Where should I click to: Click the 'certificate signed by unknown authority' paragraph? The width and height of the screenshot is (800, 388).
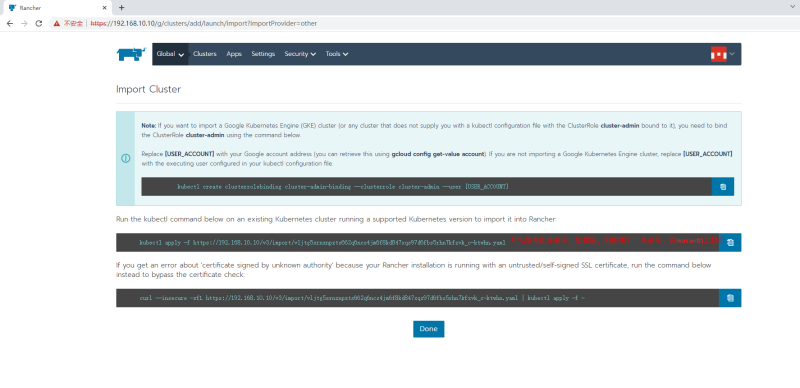click(414, 270)
